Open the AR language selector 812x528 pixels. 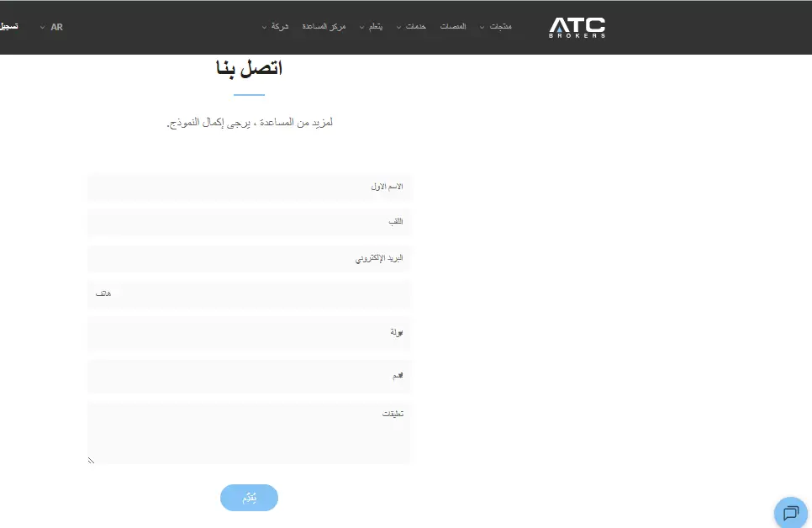tap(51, 27)
